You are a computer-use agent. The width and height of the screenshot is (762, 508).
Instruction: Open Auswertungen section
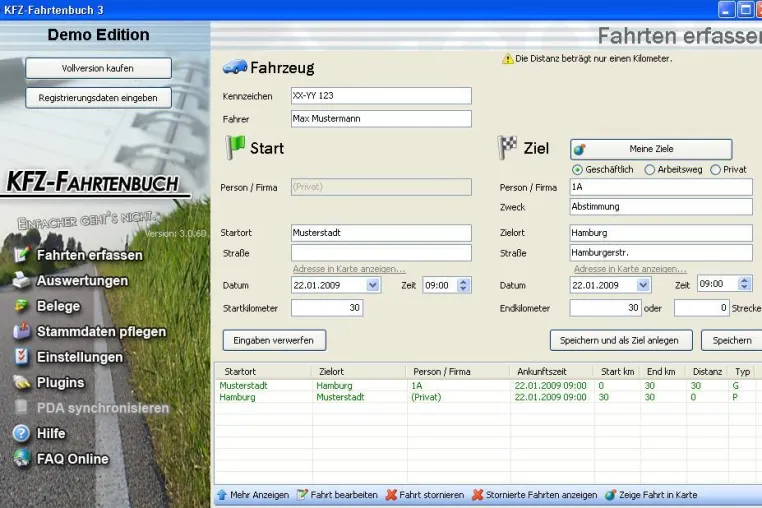click(82, 280)
